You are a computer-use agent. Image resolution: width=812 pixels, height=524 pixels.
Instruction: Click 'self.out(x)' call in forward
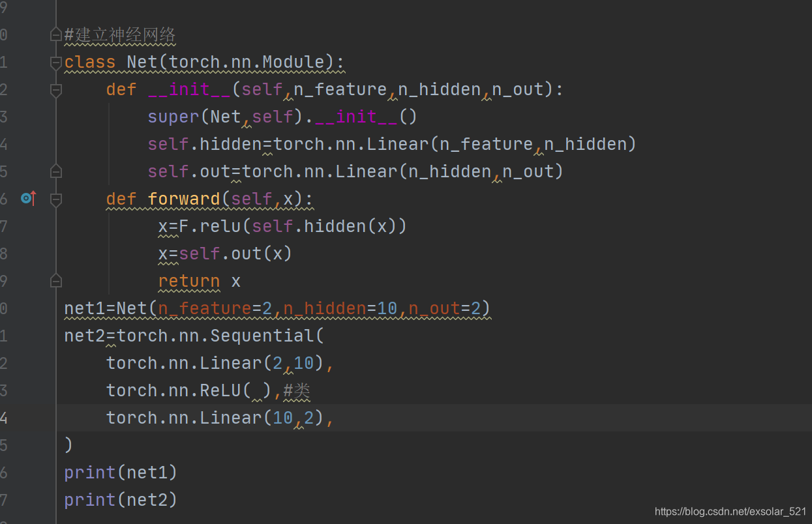[x=236, y=254]
